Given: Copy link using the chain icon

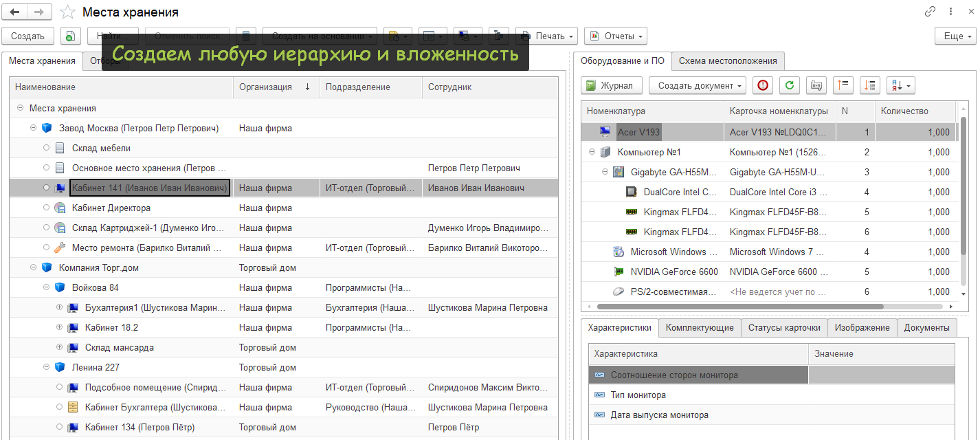Looking at the screenshot, I should click(930, 12).
